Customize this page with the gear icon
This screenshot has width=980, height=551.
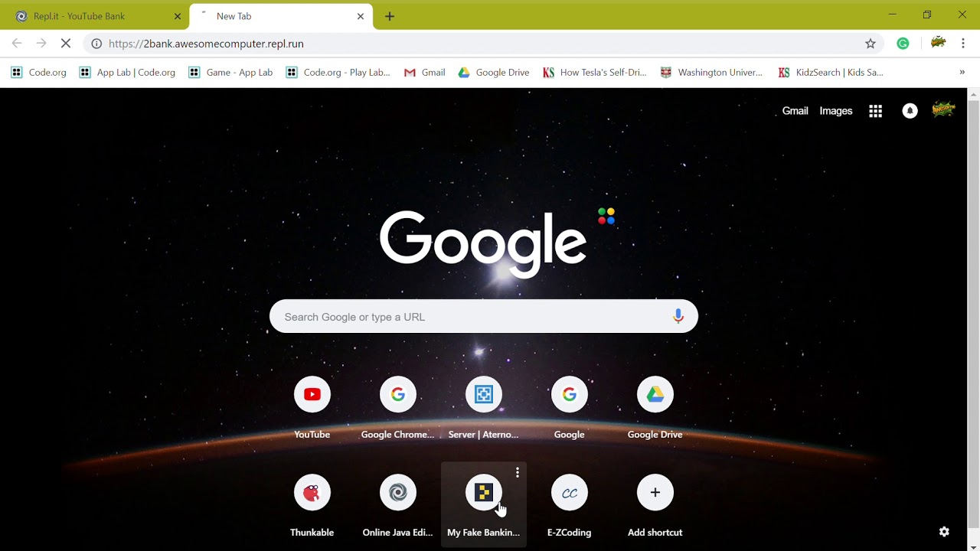click(x=944, y=532)
